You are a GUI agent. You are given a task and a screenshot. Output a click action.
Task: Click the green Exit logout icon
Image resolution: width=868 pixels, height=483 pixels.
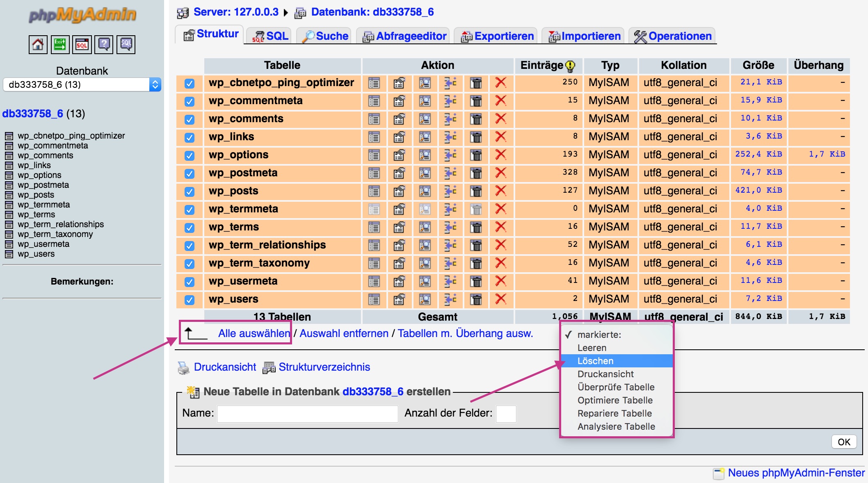pyautogui.click(x=60, y=44)
